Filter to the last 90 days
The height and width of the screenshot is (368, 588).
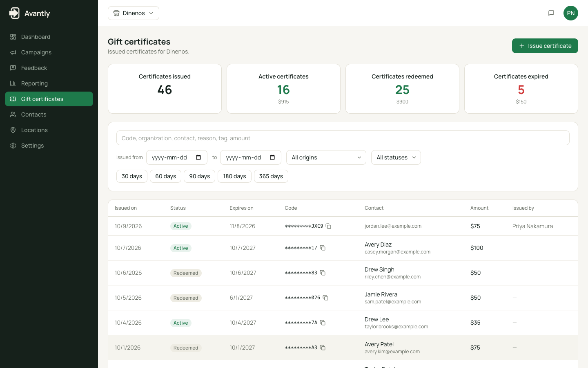tap(199, 176)
